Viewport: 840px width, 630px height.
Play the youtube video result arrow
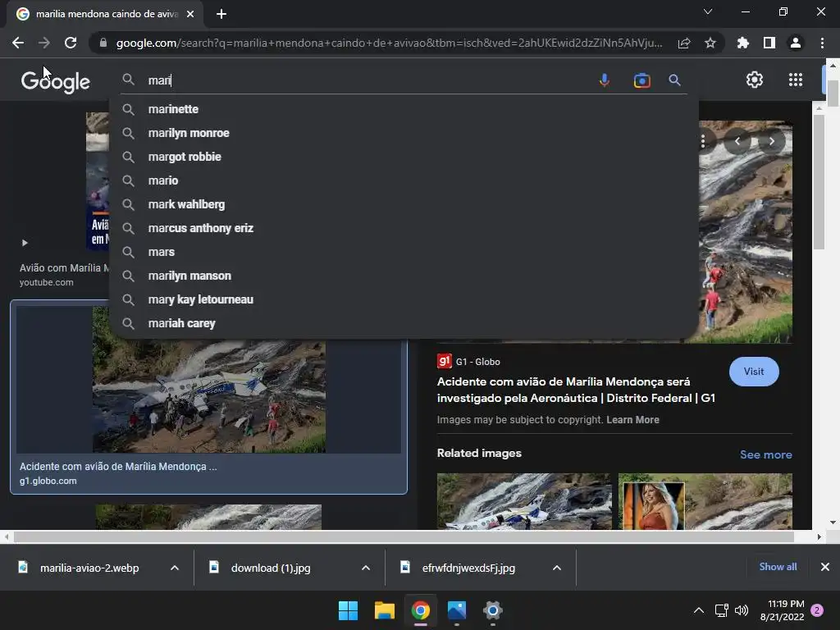point(25,243)
